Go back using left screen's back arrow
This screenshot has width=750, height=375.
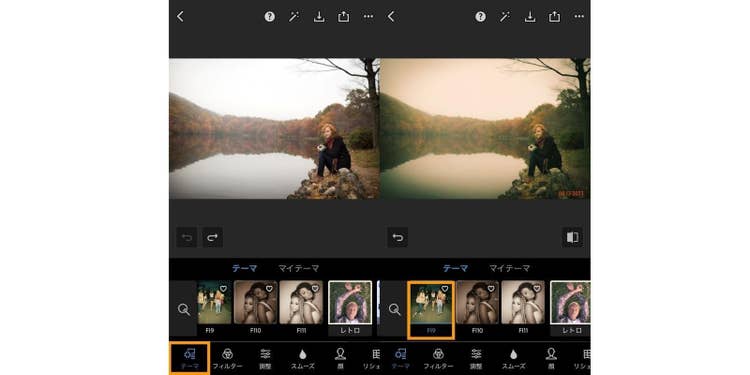coord(180,17)
